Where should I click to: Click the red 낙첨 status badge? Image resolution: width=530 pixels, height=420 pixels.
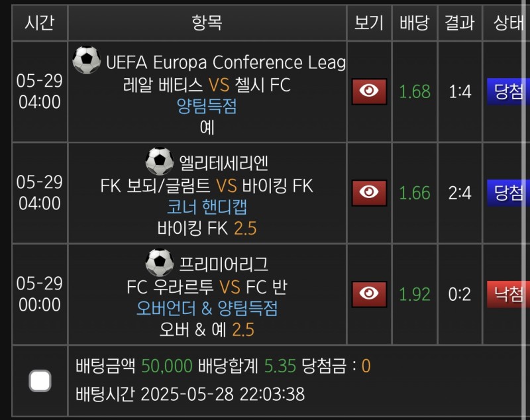[508, 294]
